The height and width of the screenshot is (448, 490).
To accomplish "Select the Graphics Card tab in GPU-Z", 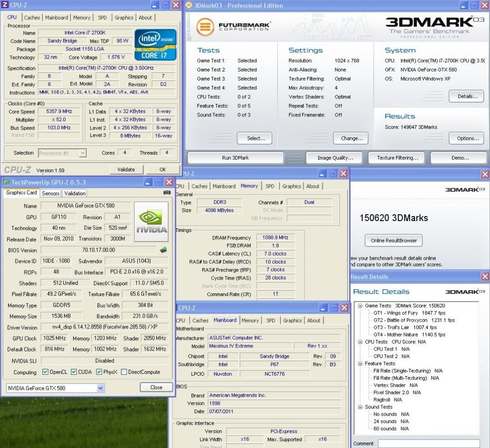I will pyautogui.click(x=21, y=192).
